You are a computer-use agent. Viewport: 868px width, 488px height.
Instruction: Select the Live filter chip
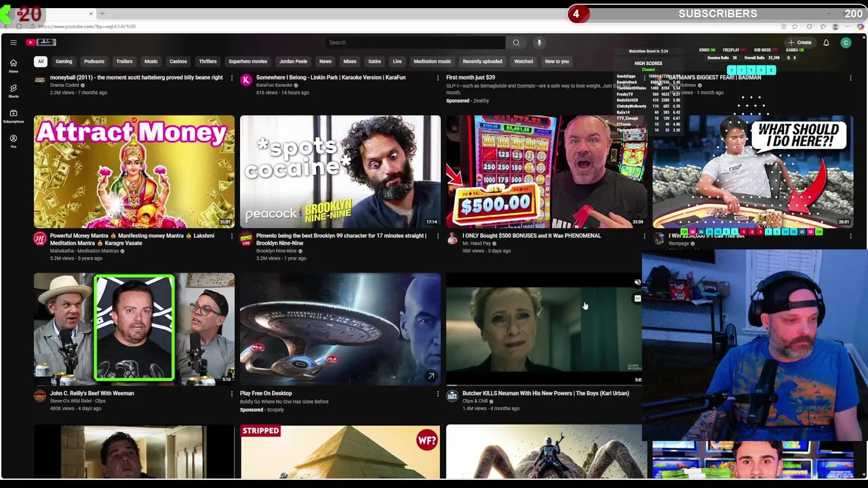tap(397, 62)
